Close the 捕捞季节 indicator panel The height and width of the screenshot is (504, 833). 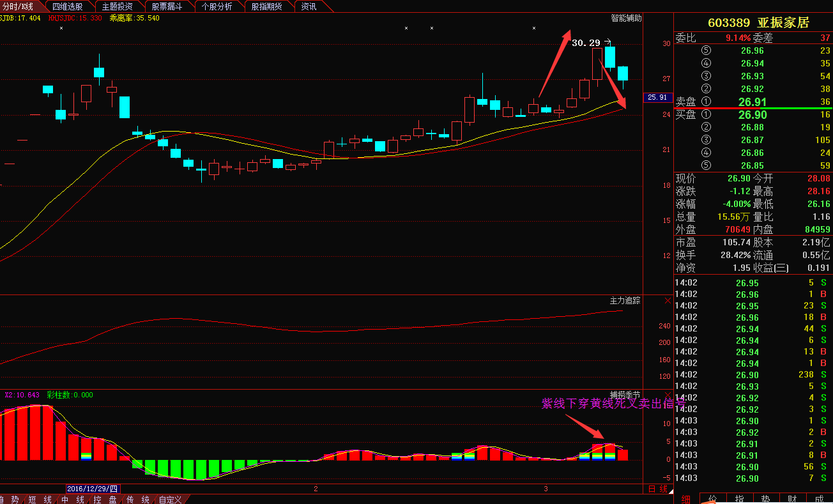[x=668, y=395]
